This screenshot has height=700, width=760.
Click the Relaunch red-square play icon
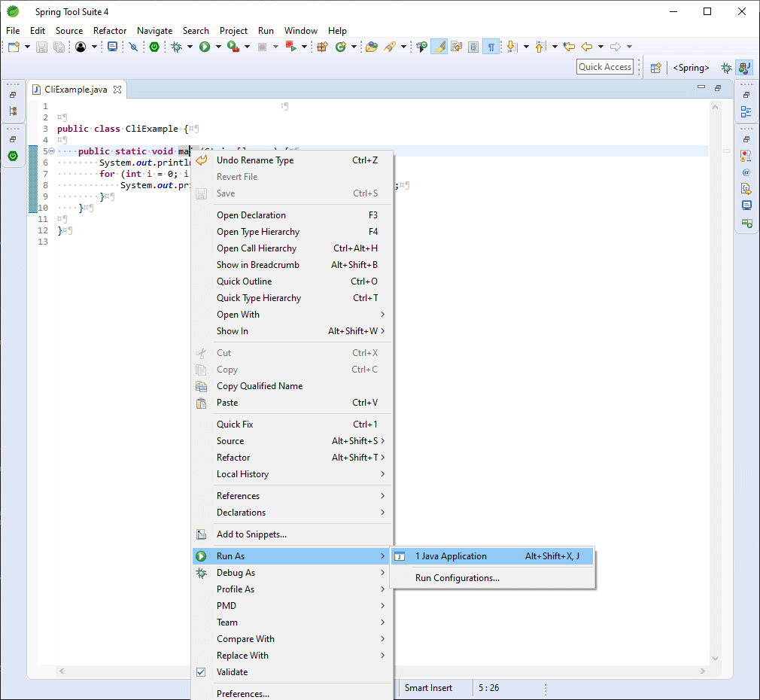290,47
